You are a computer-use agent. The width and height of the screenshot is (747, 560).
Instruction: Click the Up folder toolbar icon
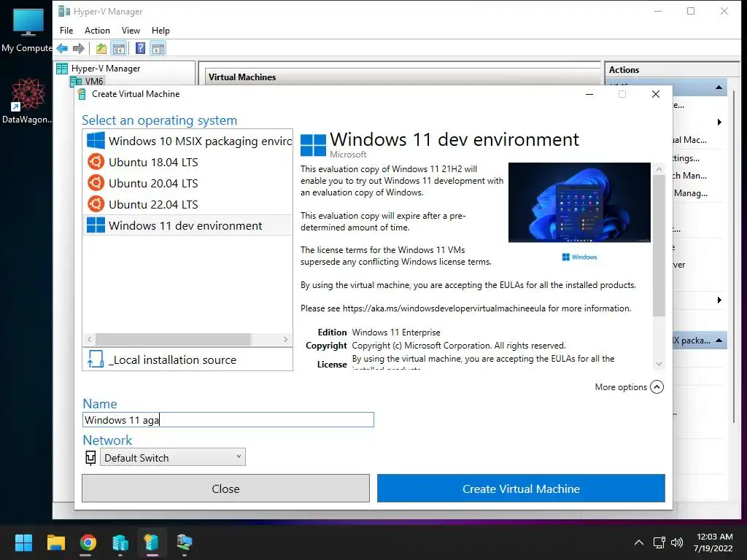pos(101,48)
